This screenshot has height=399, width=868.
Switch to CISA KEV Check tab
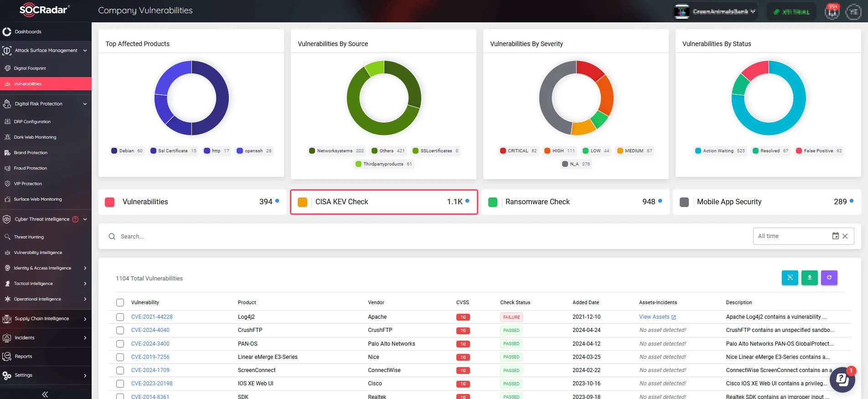[384, 202]
